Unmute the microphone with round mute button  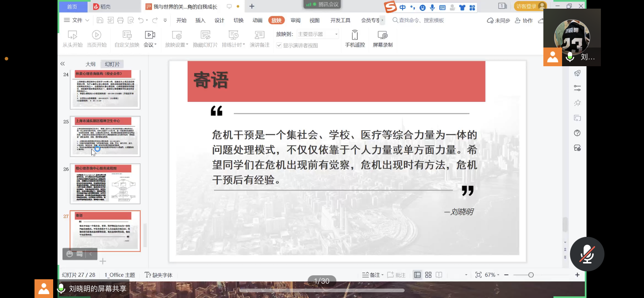point(587,254)
